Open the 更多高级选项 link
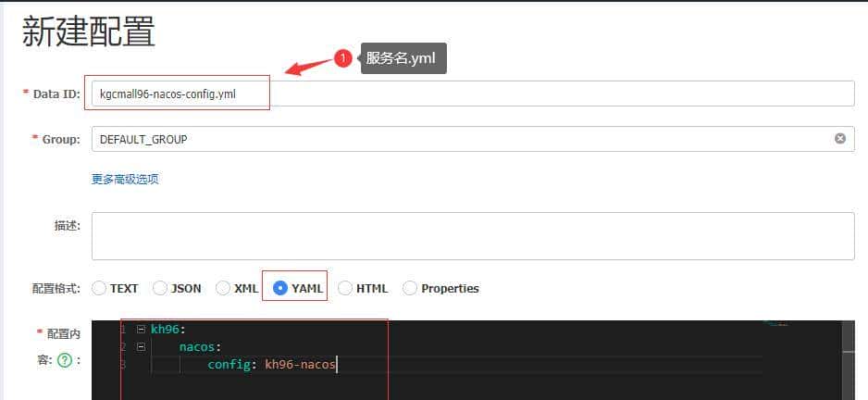This screenshot has height=400, width=868. 125,180
